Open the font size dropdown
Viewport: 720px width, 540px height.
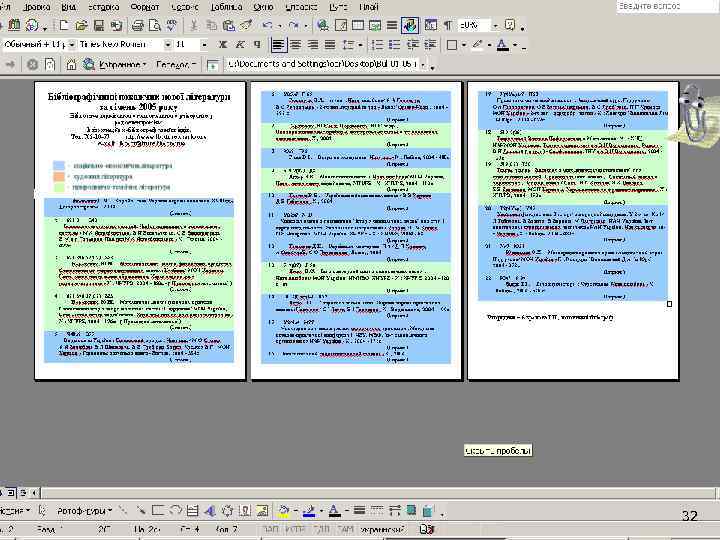pos(204,45)
